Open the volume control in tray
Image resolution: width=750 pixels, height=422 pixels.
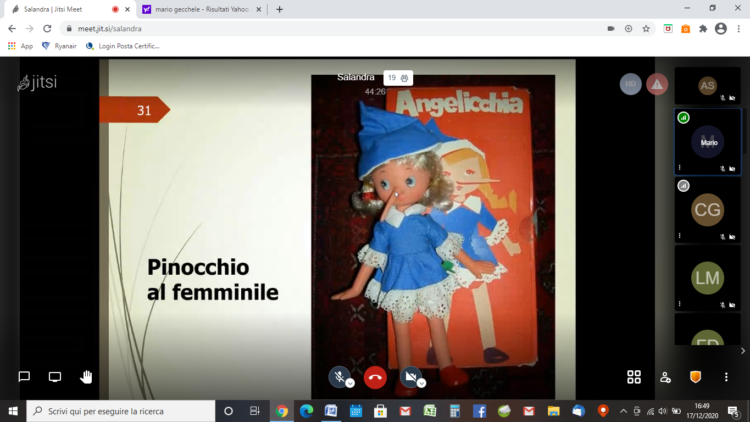[662, 411]
